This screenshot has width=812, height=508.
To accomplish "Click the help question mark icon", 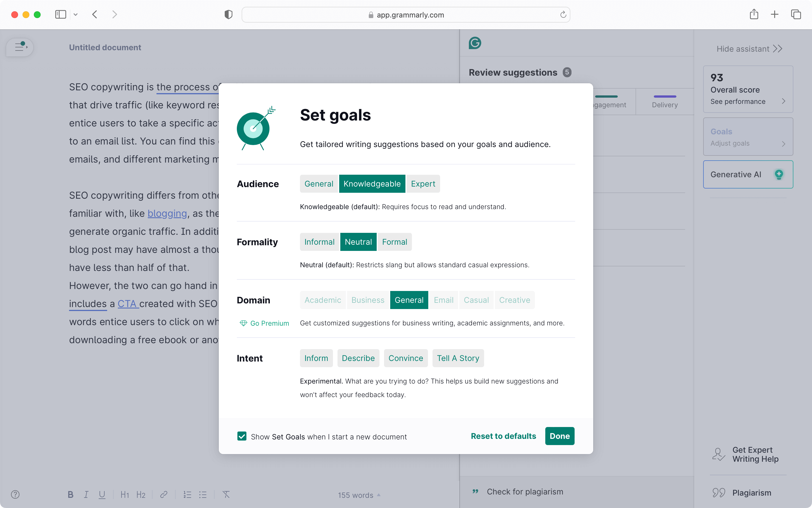I will [15, 494].
